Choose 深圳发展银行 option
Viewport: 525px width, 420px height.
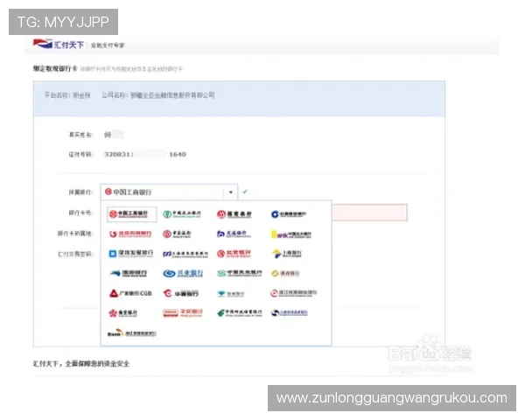[131, 254]
